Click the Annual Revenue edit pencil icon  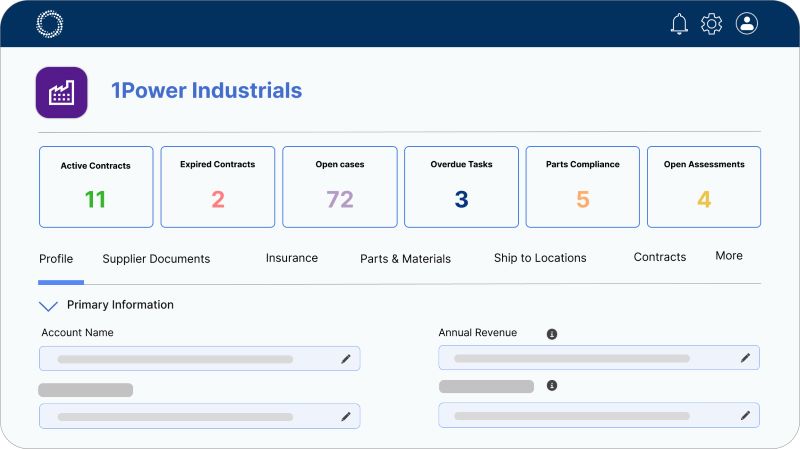coord(745,357)
